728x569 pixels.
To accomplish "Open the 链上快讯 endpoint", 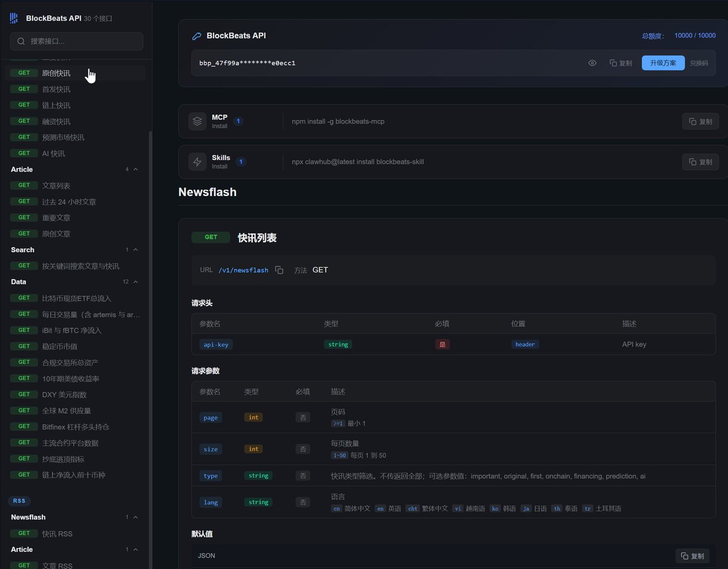I will (75, 105).
